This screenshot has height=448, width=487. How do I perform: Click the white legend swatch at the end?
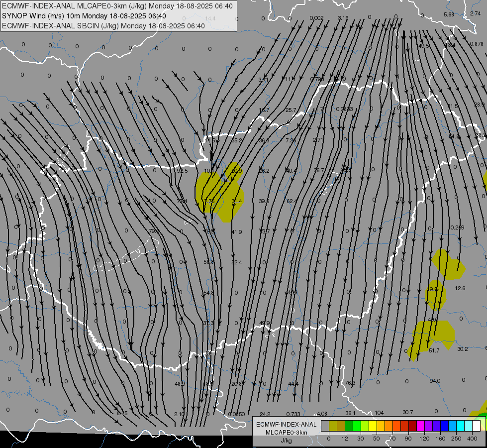[x=476, y=426]
